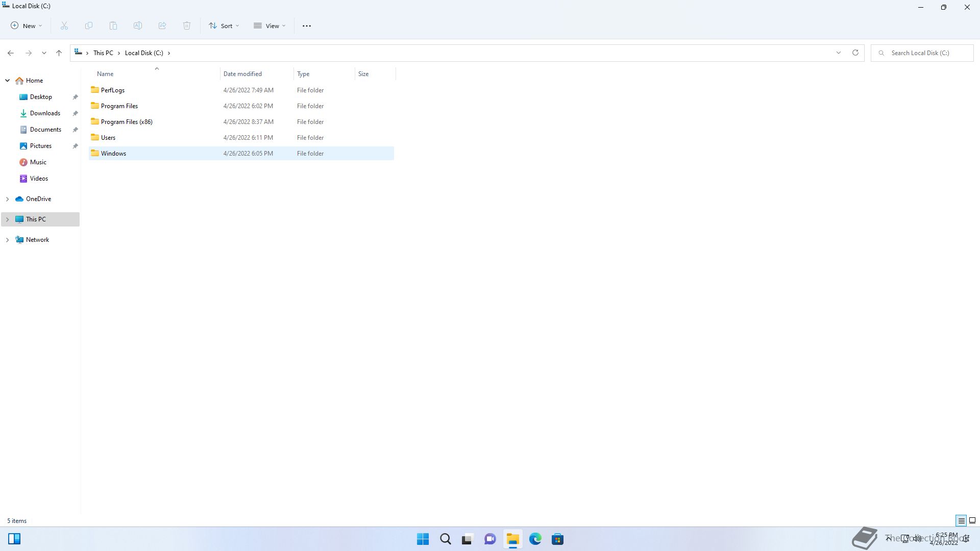Switch to details view layout toggle
This screenshot has width=980, height=551.
[x=961, y=520]
